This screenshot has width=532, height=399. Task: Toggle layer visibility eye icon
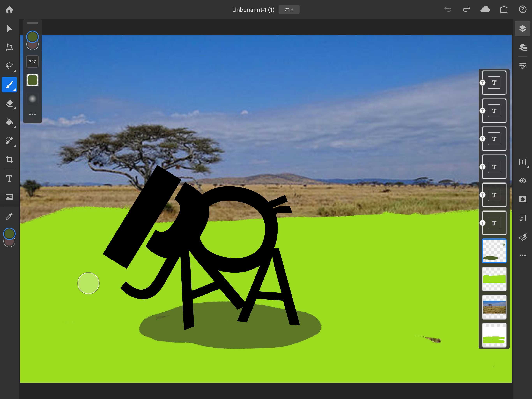[522, 180]
